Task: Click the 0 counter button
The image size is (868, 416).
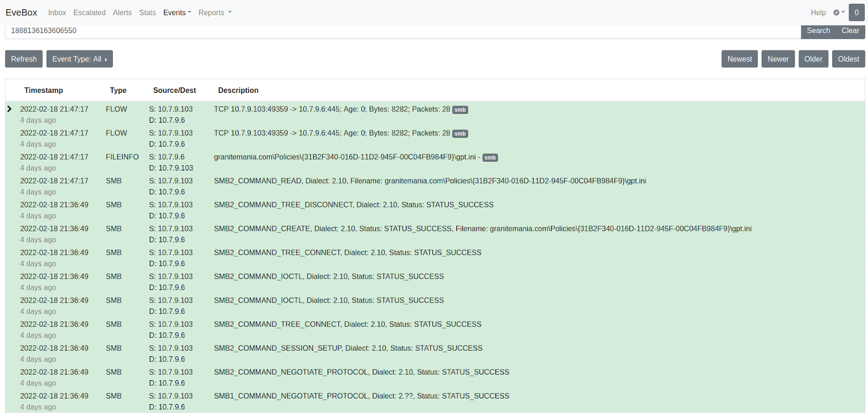Action: [857, 12]
